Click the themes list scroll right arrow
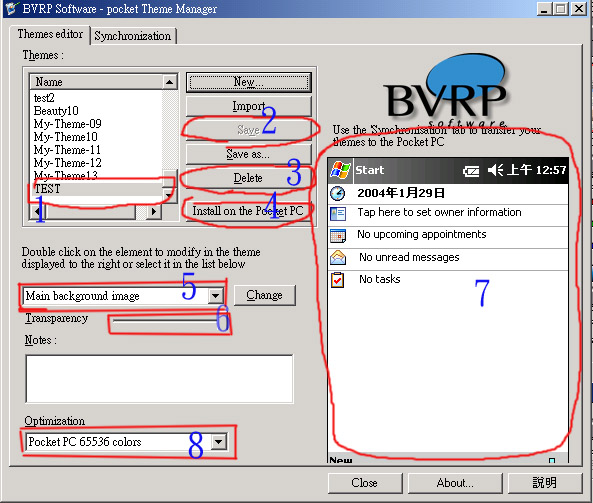Image resolution: width=593 pixels, height=503 pixels. coord(153,211)
